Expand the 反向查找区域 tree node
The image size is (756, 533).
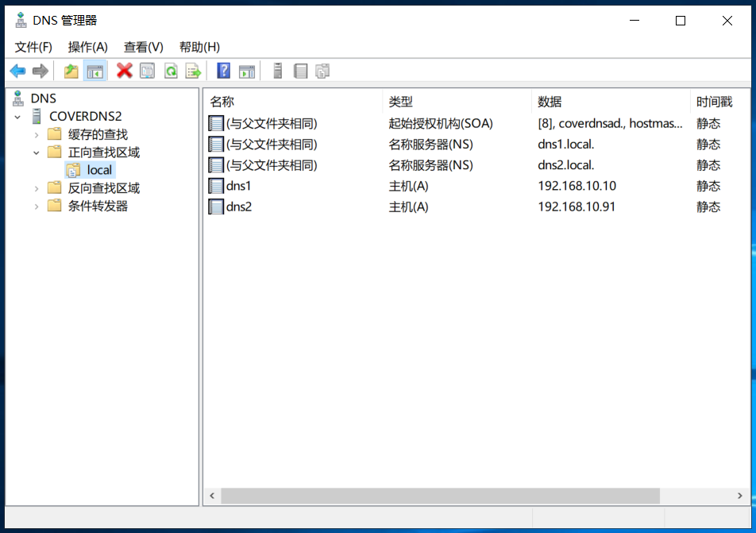pyautogui.click(x=35, y=187)
